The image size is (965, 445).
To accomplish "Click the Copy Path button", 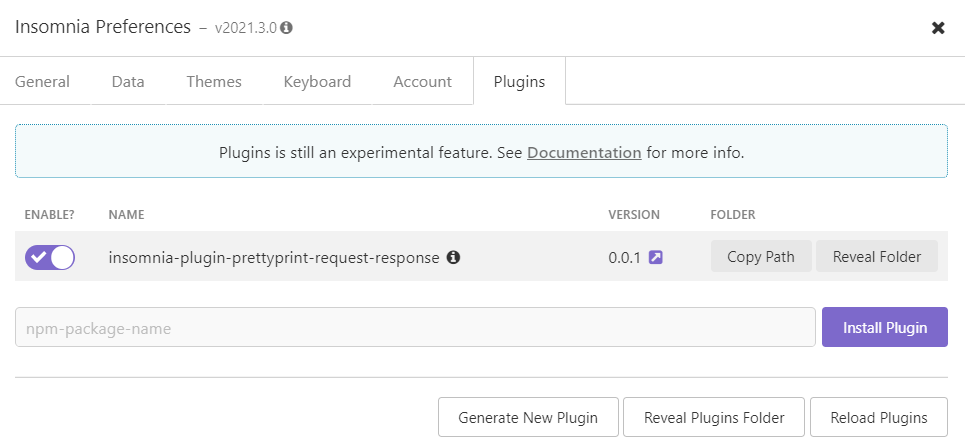I will tap(761, 257).
